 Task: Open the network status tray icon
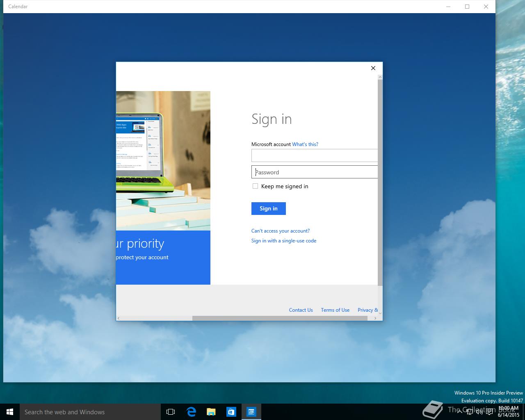pos(470,412)
